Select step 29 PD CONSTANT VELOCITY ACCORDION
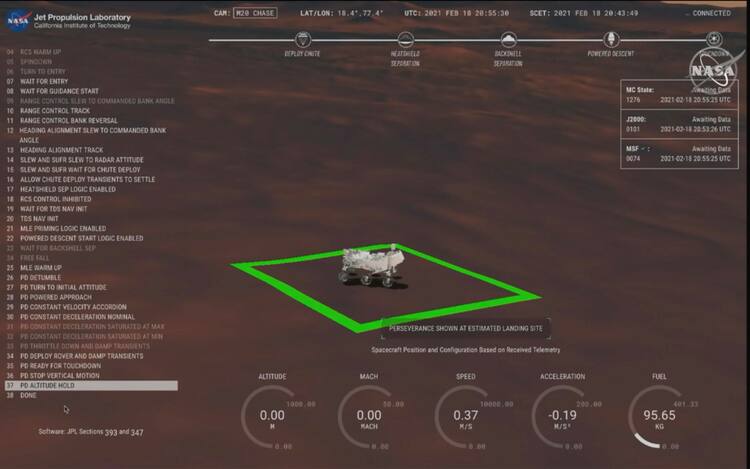750x469 pixels. (66, 307)
